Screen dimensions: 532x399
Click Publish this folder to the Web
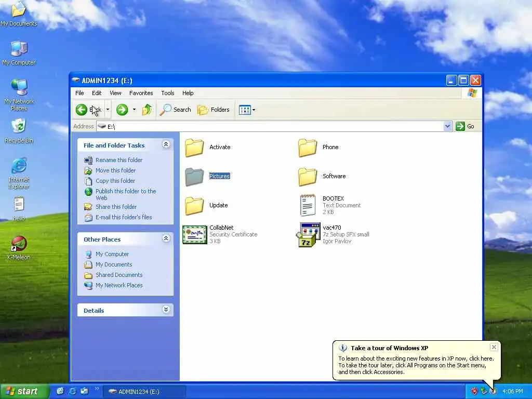click(126, 194)
